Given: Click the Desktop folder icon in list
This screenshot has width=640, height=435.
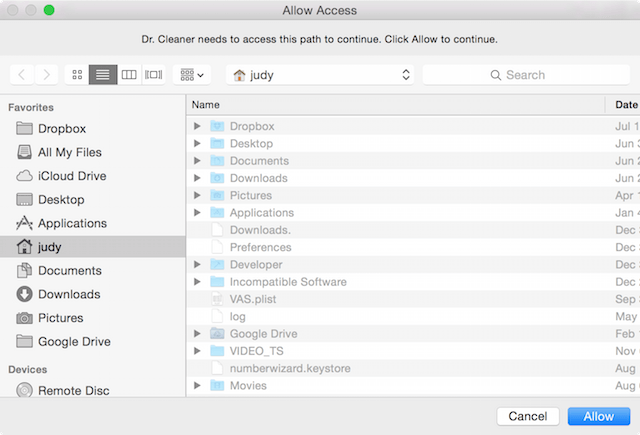Looking at the screenshot, I should pos(217,143).
